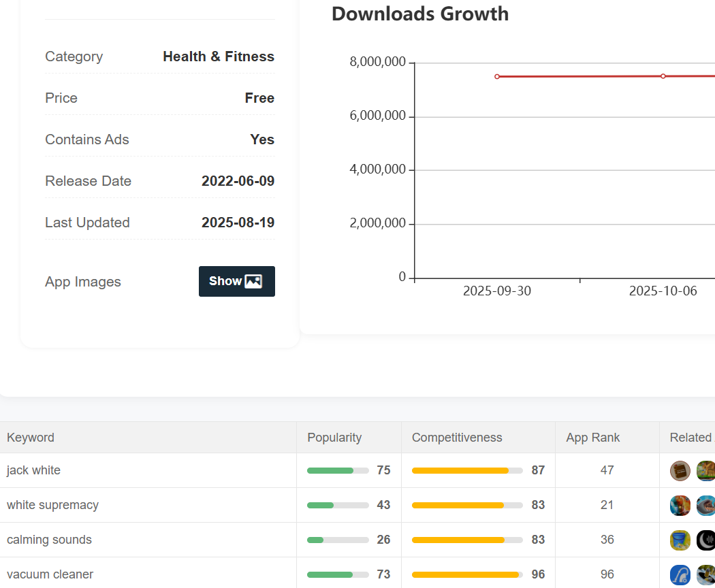This screenshot has height=588, width=715.
Task: Select the blue vacuum cleaner app icon
Action: [x=680, y=574]
